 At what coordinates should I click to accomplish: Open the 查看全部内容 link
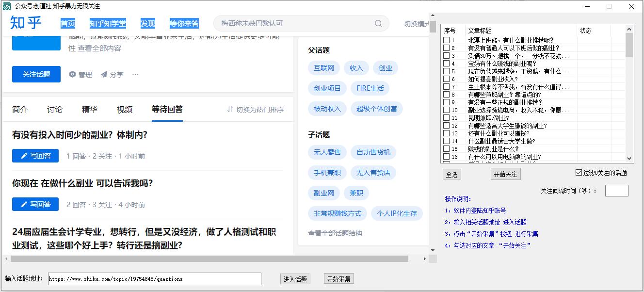pos(99,48)
